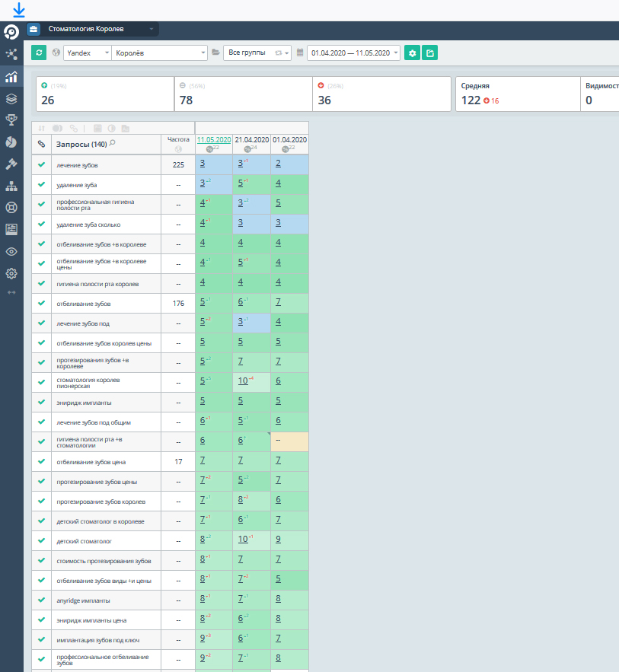Open the pie chart analytics sidebar icon
This screenshot has height=672, width=619.
11,142
